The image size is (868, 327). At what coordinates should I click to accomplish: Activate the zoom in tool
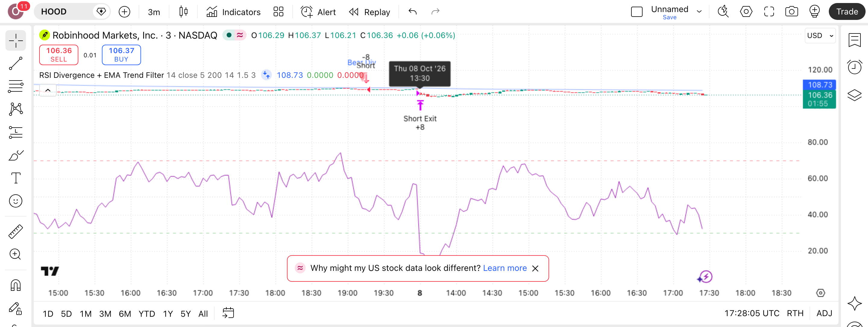click(x=16, y=254)
